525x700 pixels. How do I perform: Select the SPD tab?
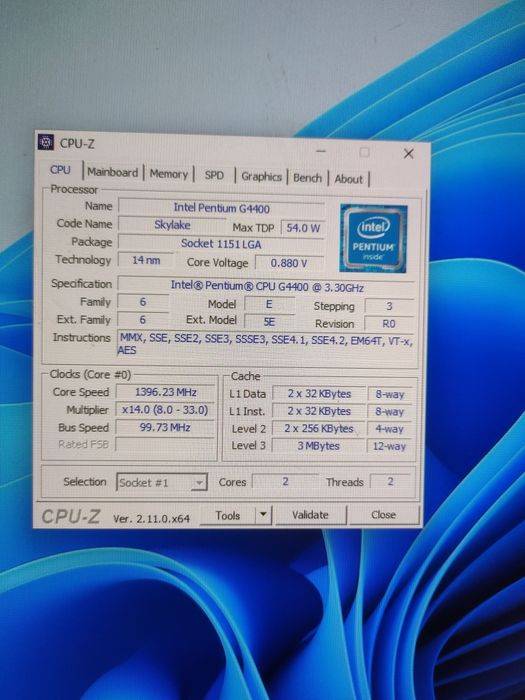click(x=214, y=175)
